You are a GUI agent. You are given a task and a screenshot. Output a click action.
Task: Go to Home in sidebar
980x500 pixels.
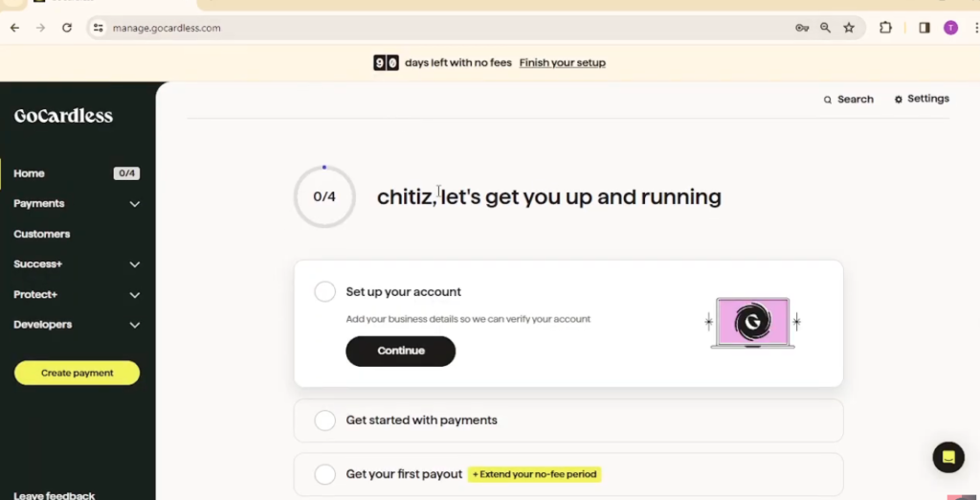point(30,173)
